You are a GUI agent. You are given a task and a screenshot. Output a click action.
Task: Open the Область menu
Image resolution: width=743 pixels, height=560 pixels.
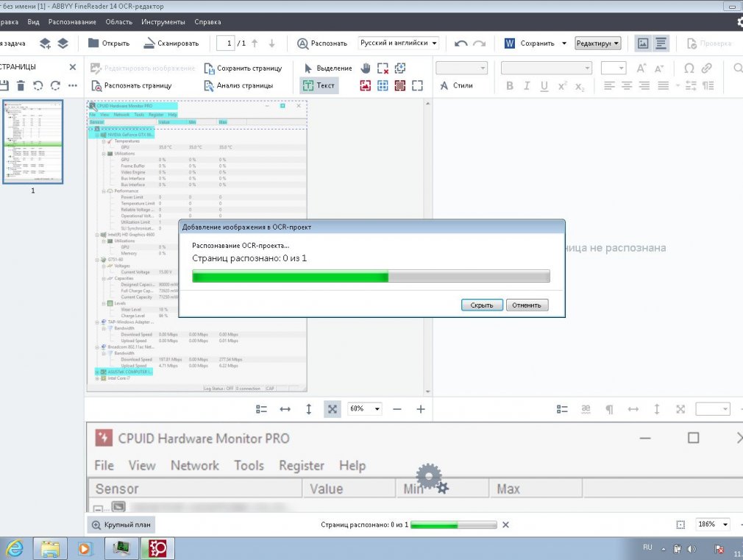click(119, 22)
